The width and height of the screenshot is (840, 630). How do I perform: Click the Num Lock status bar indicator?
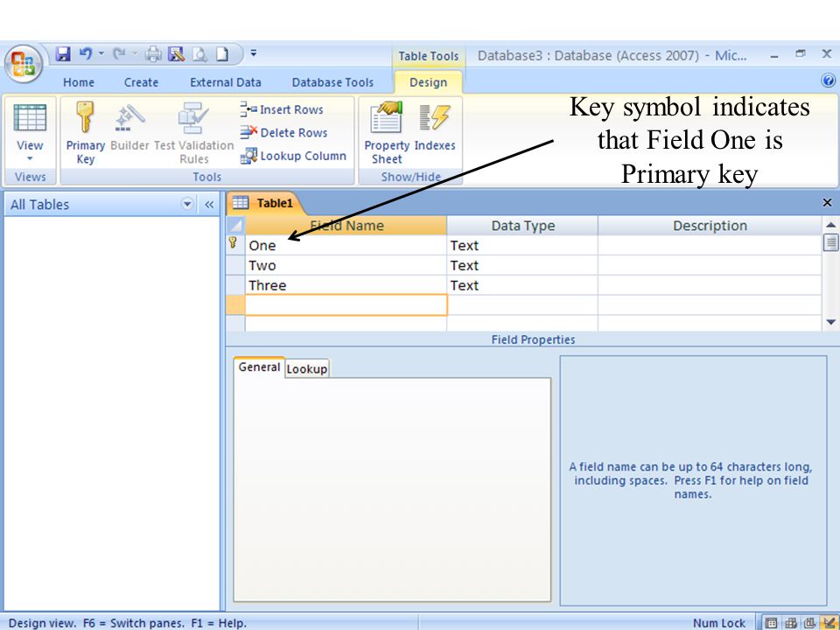pos(719,623)
